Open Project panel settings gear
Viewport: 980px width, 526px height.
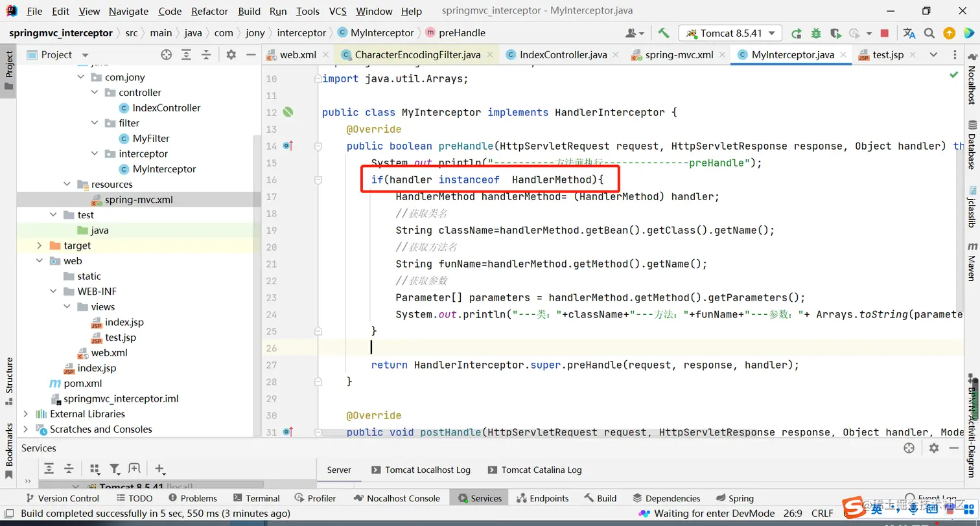click(231, 55)
